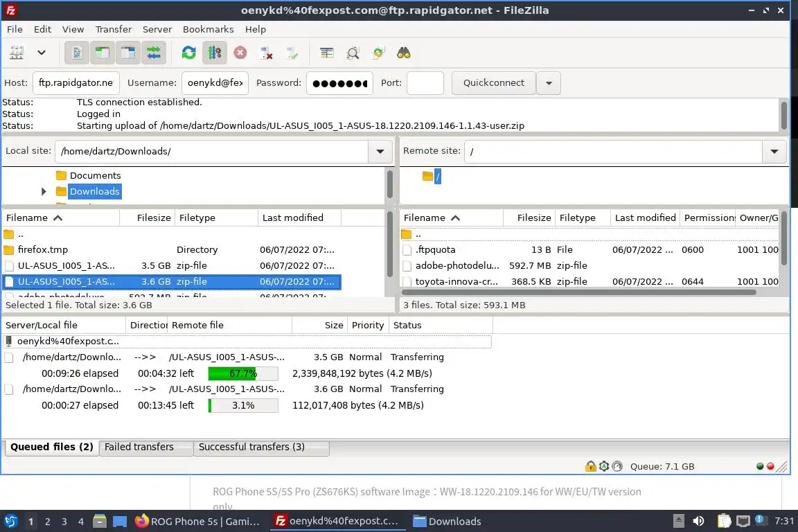Switch to the ROG Phone 5s Firefox window

tap(197, 521)
